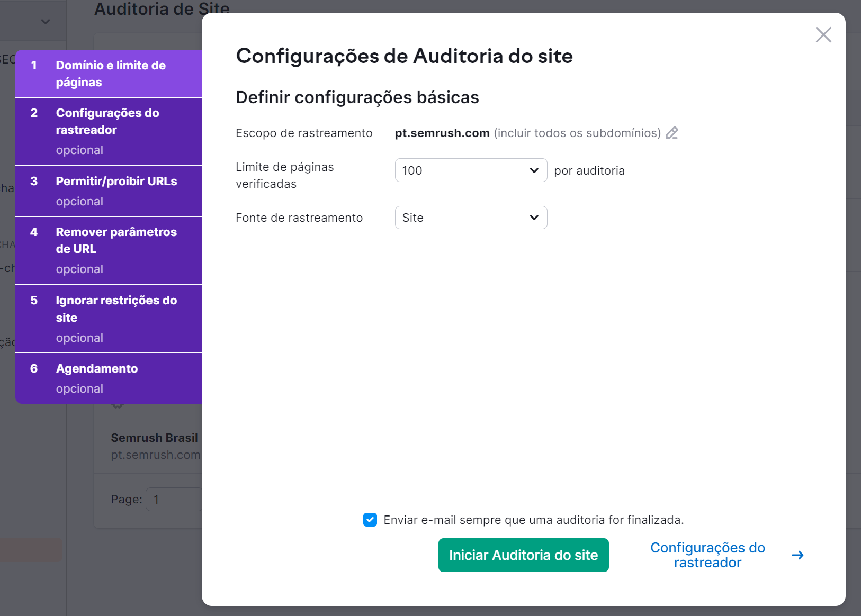Click the arrow icon next to Configurações do rastreador

click(797, 555)
